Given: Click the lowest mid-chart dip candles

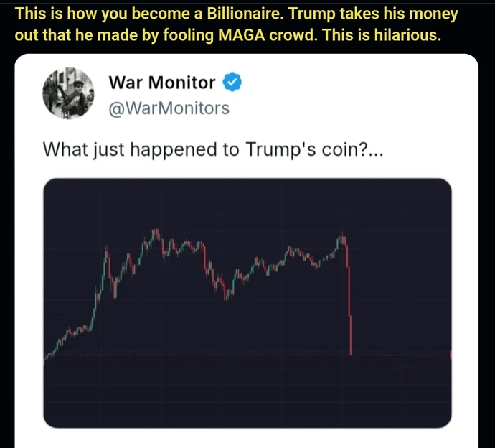Looking at the screenshot, I should point(227,294).
